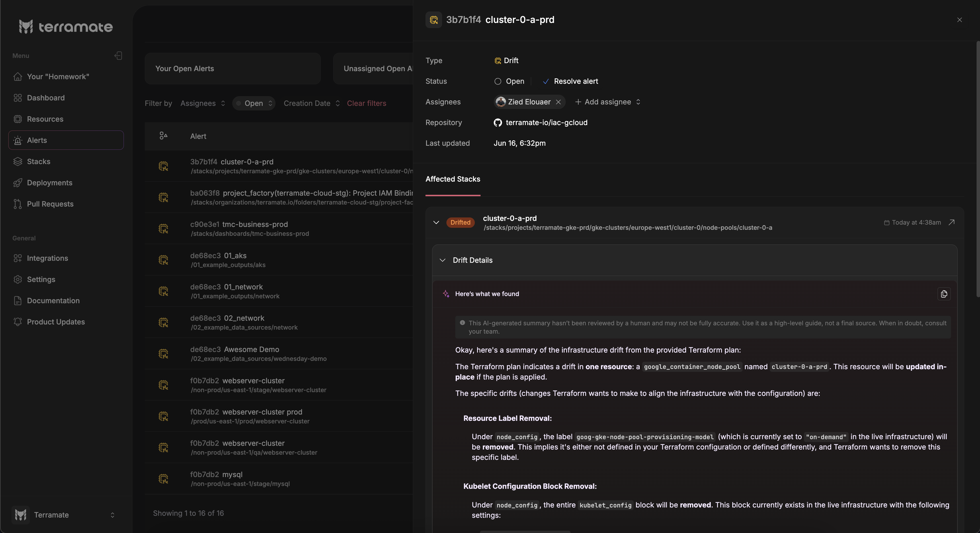Screen dimensions: 980x533
Task: Close the alert detail panel
Action: click(959, 20)
